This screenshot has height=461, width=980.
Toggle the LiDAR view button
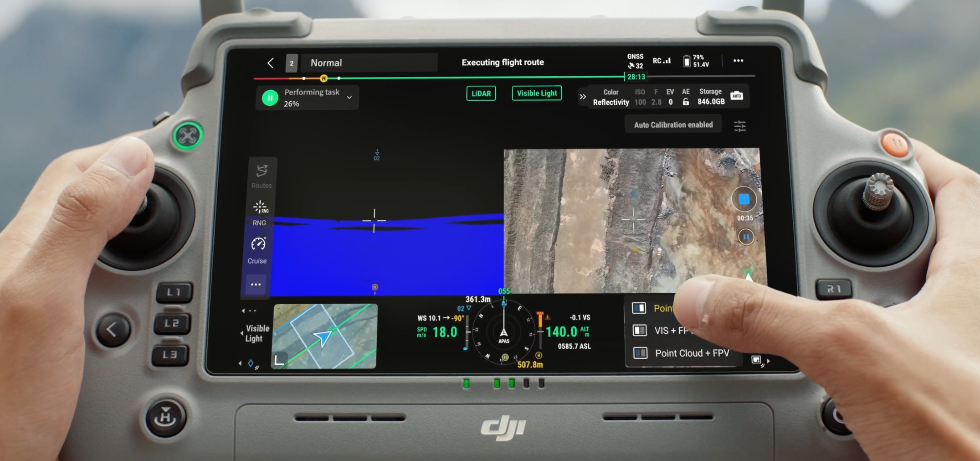(481, 93)
